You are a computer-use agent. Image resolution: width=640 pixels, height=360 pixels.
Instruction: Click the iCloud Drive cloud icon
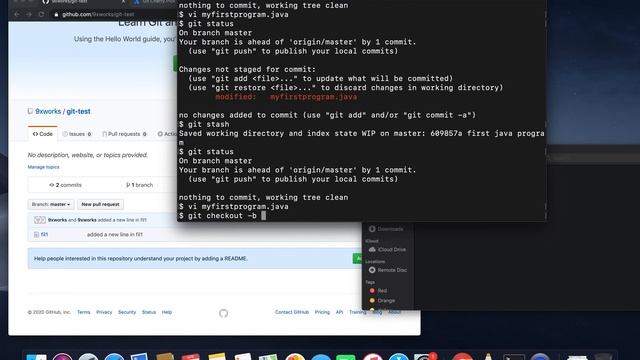pyautogui.click(x=372, y=249)
